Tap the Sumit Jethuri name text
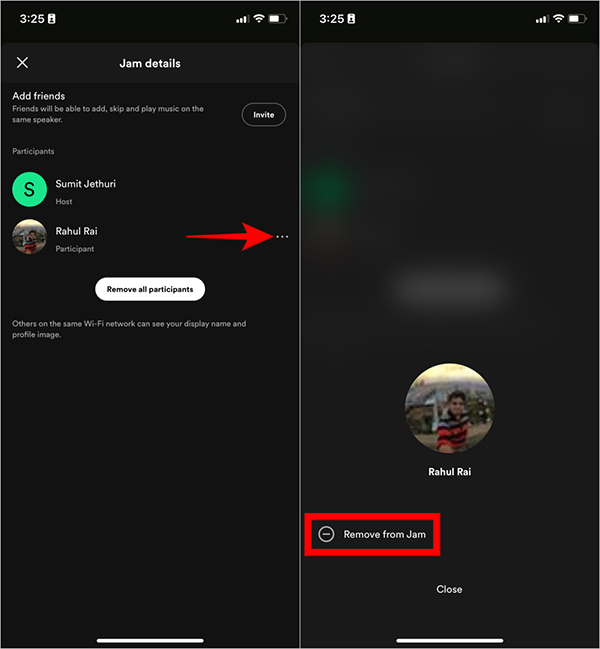This screenshot has width=600, height=649. (x=86, y=184)
